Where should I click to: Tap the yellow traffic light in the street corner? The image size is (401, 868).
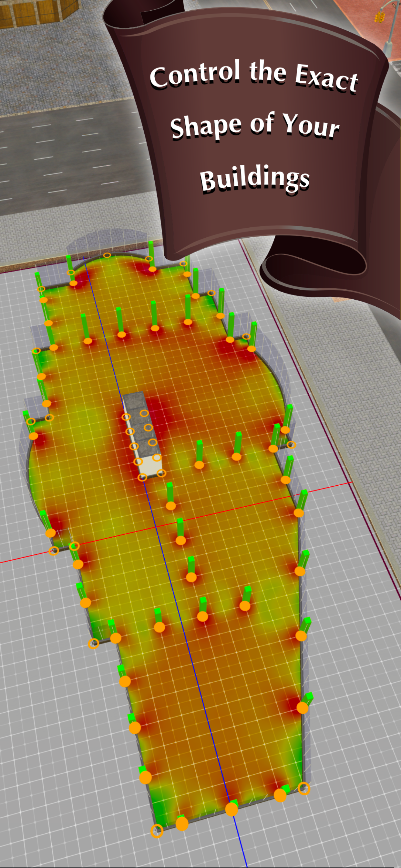pyautogui.click(x=380, y=16)
